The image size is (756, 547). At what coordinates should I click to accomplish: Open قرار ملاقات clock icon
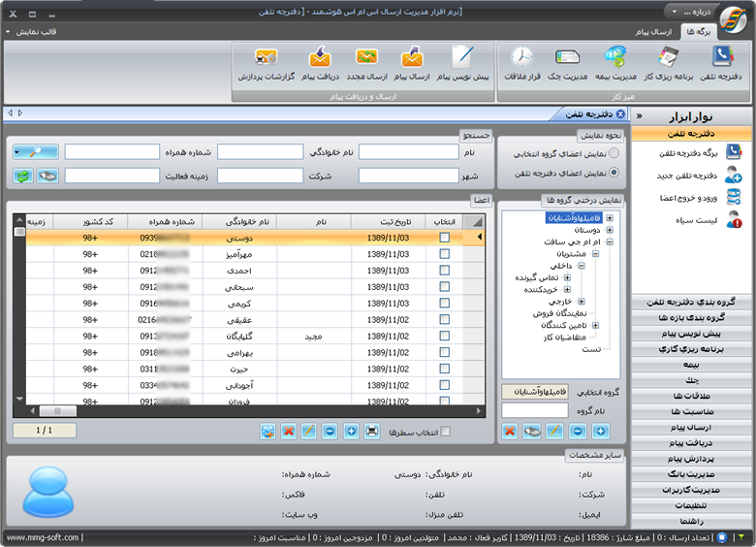coord(522,63)
